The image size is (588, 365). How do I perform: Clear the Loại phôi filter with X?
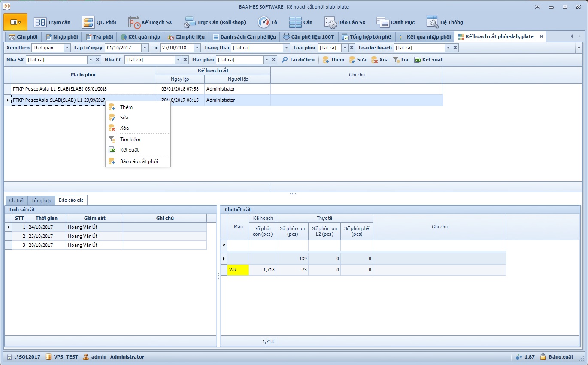pyautogui.click(x=352, y=48)
